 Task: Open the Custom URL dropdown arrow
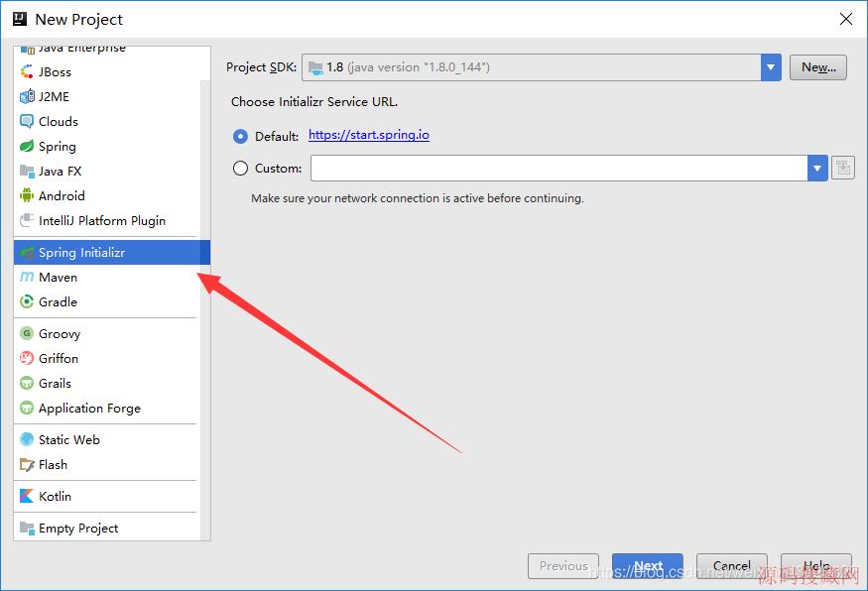tap(817, 169)
